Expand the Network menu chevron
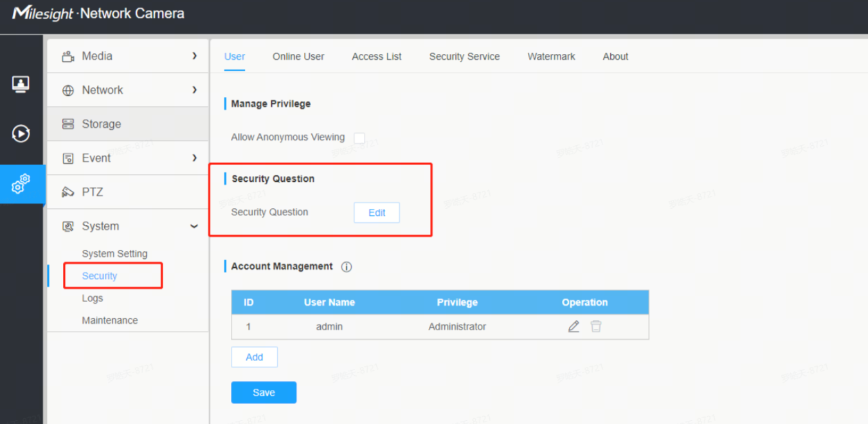 (x=194, y=90)
